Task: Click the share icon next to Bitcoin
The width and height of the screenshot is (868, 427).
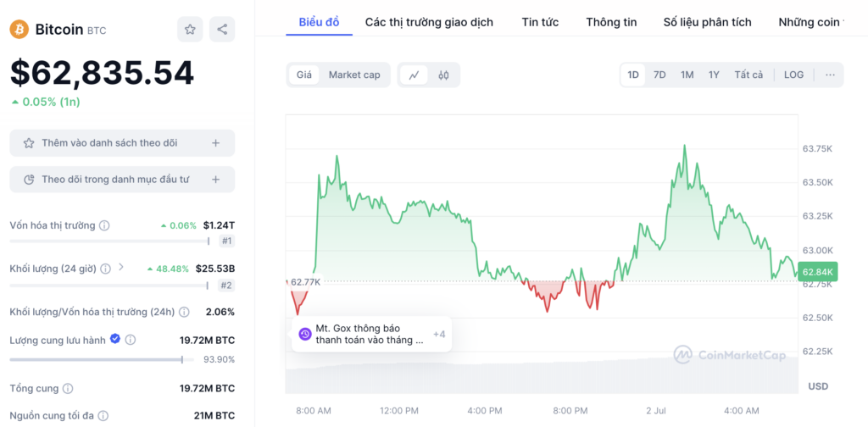Action: 222,30
